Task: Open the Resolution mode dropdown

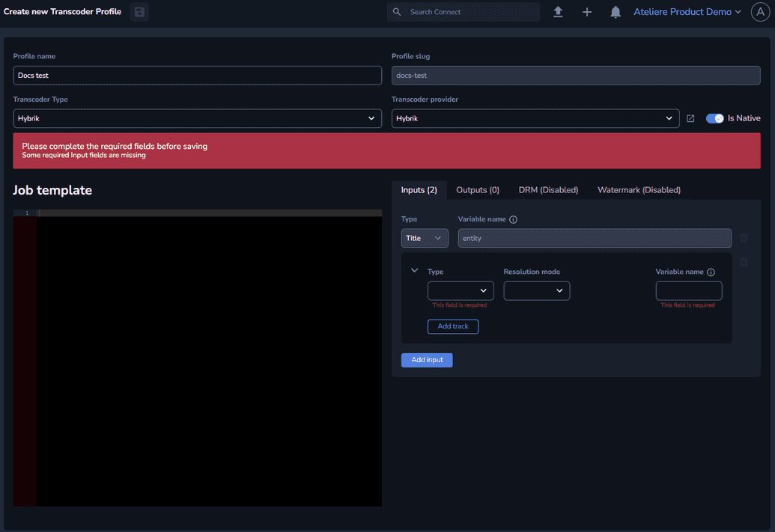Action: (x=537, y=291)
